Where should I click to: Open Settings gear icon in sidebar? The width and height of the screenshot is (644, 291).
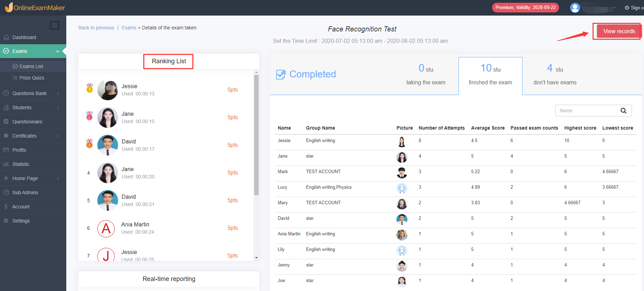6,221
